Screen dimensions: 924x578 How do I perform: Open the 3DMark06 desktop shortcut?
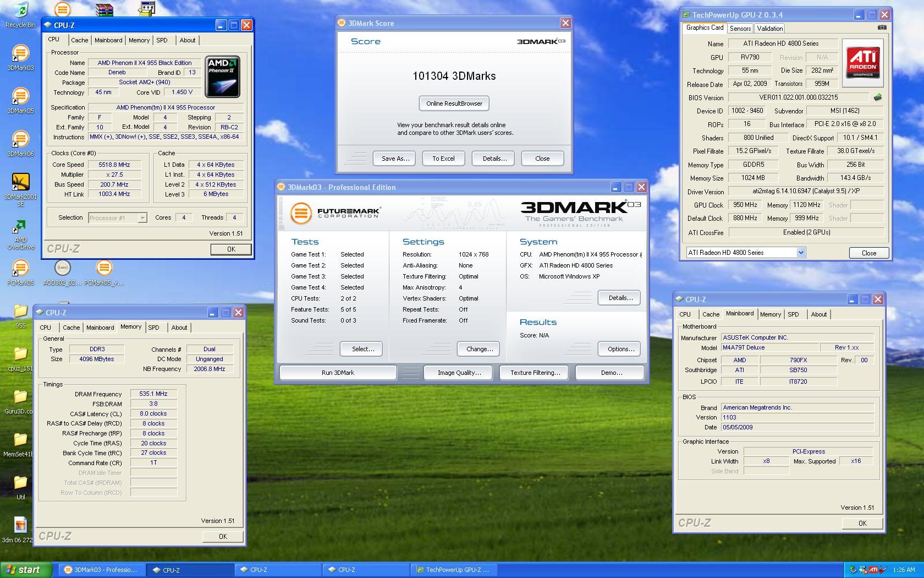(20, 143)
